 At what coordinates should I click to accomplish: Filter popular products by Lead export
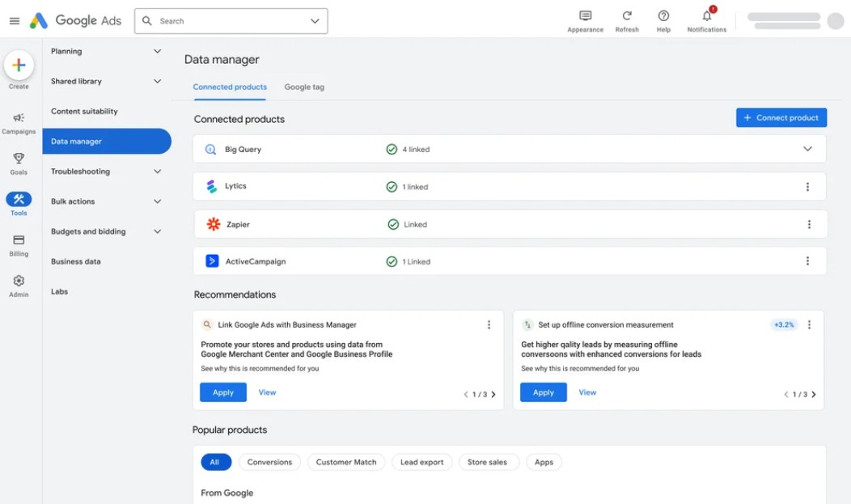tap(421, 462)
